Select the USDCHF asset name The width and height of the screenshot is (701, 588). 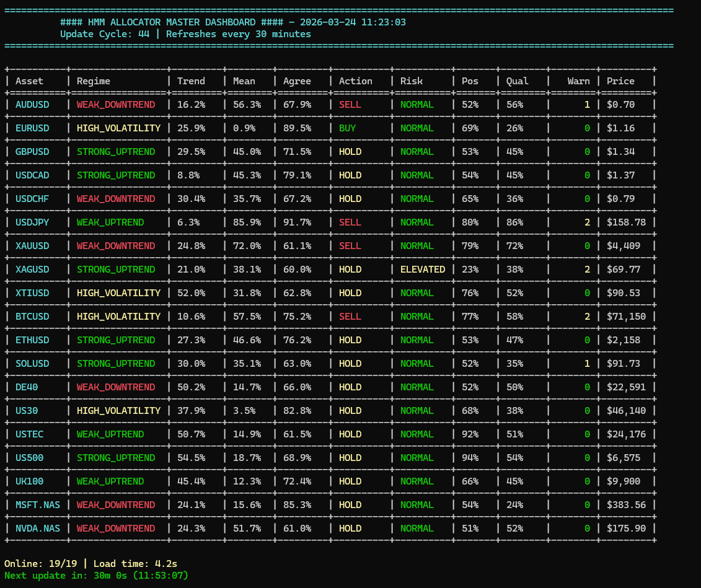(32, 199)
